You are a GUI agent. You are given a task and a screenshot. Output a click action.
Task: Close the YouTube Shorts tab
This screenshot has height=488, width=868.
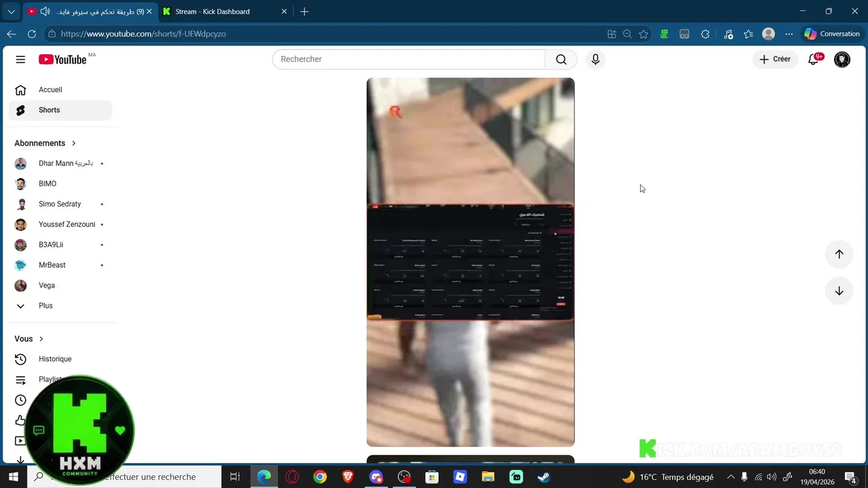[149, 12]
